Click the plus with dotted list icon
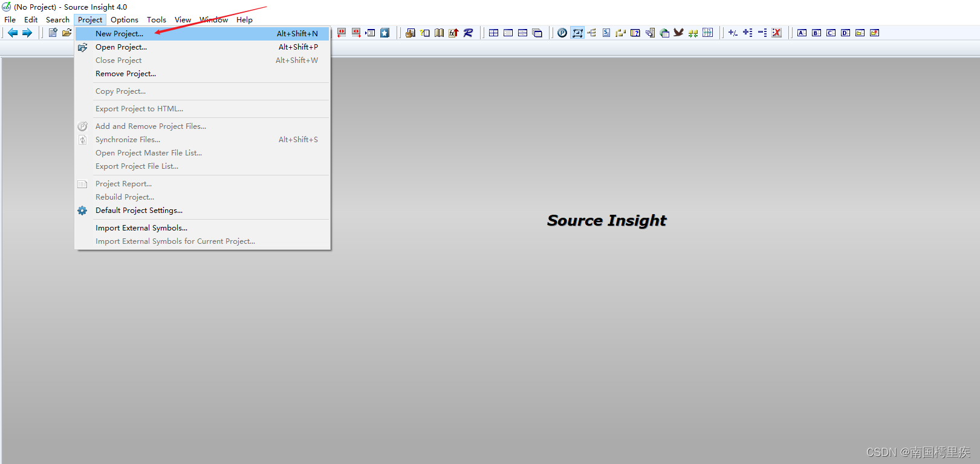Viewport: 980px width, 464px height. 748,33
